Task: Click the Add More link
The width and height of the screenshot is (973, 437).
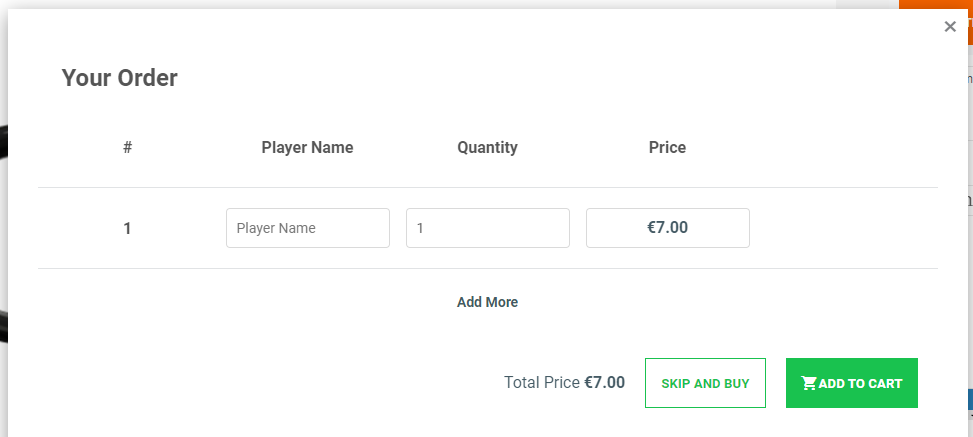Action: [x=487, y=302]
